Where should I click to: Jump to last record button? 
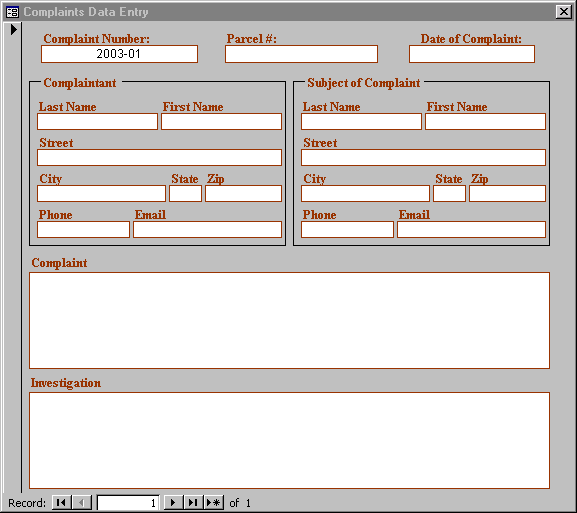pos(193,503)
